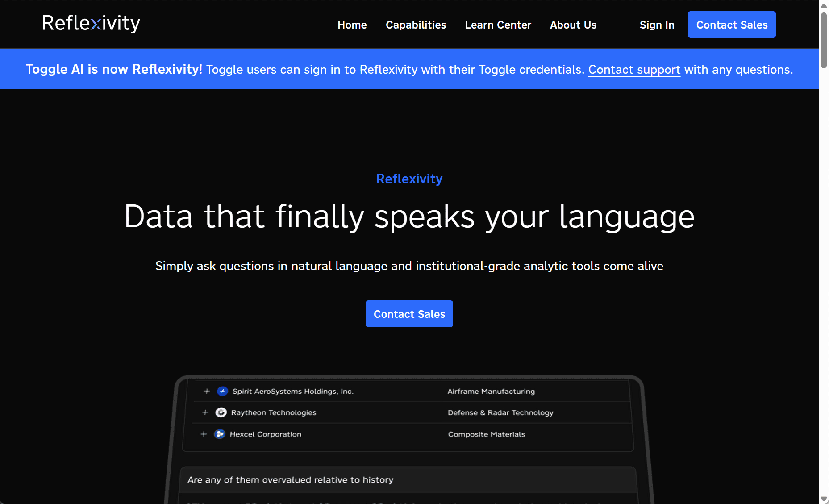829x504 pixels.
Task: Follow the Contact support link in banner
Action: (634, 70)
